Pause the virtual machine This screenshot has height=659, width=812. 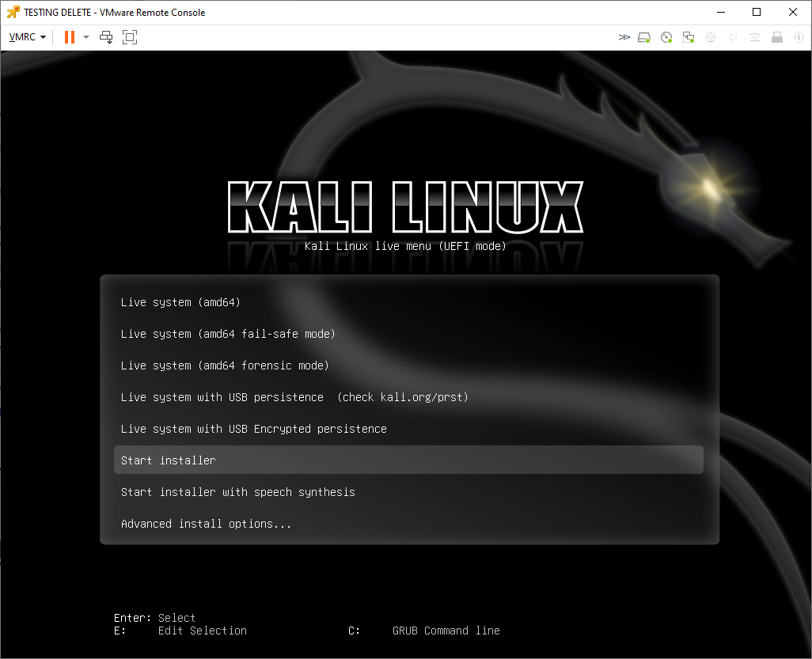click(x=70, y=37)
